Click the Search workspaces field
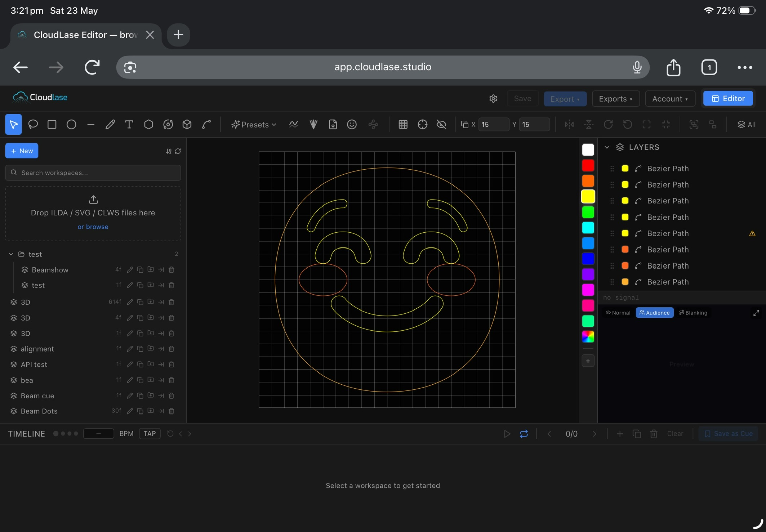This screenshot has width=766, height=532. point(93,173)
